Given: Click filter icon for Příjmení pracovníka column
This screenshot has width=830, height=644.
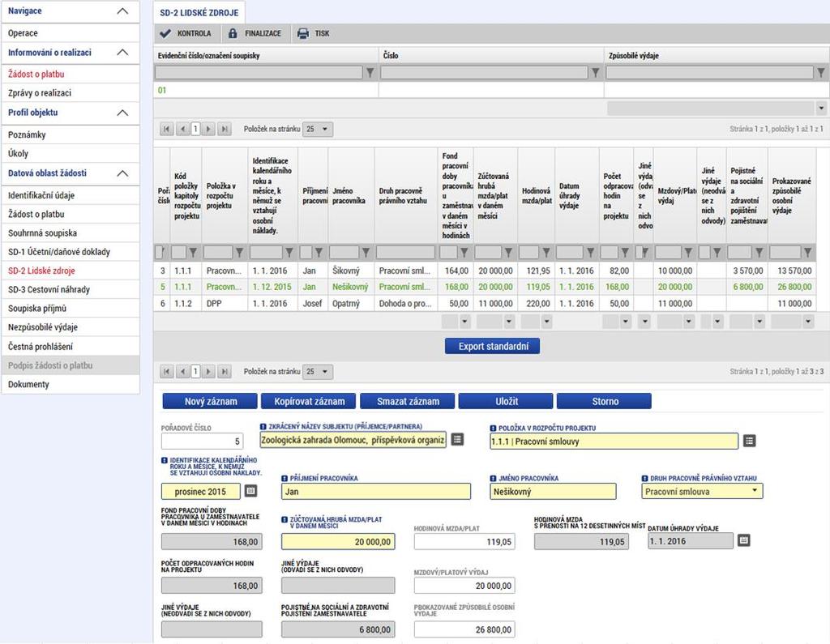Looking at the screenshot, I should [319, 253].
